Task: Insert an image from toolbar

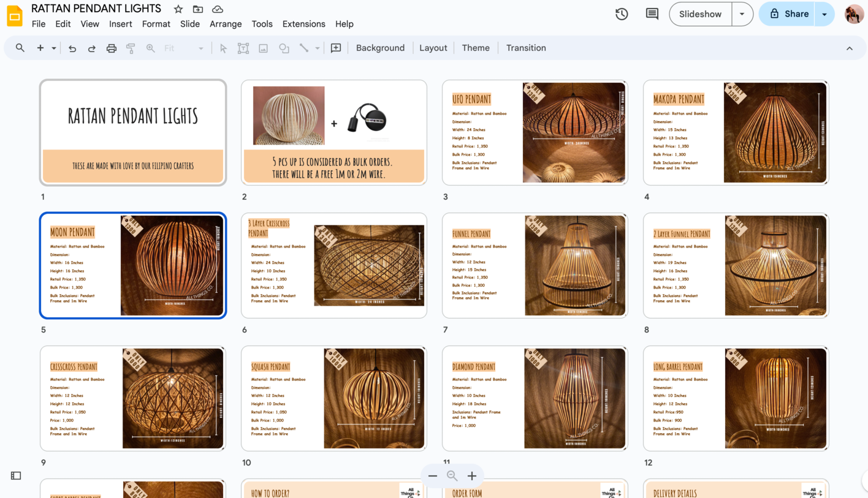Action: (264, 48)
